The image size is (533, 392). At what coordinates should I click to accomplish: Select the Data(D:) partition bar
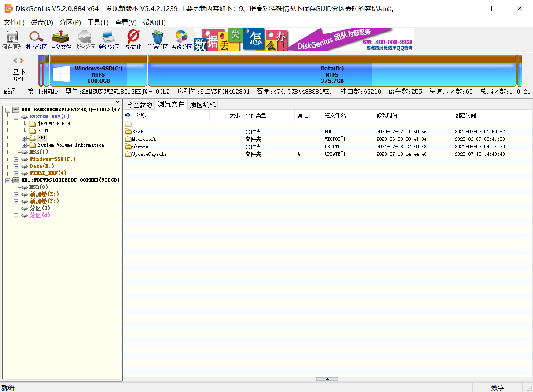(332, 70)
